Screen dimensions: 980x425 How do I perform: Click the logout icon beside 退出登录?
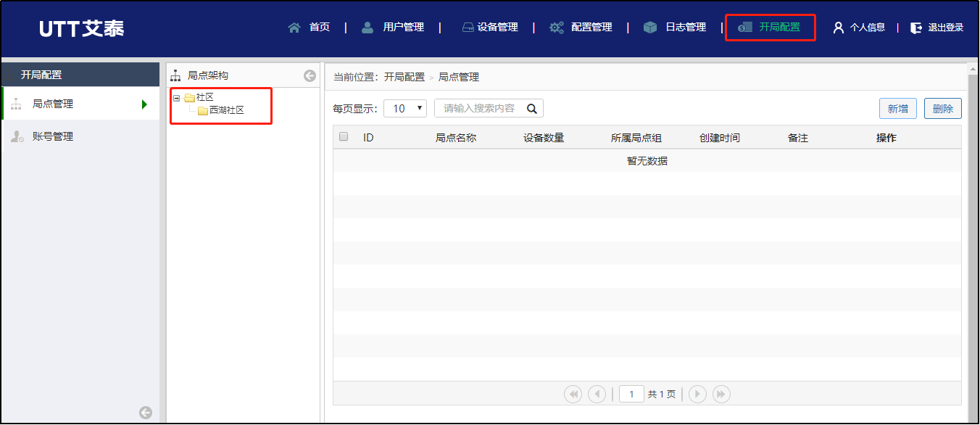[x=917, y=28]
